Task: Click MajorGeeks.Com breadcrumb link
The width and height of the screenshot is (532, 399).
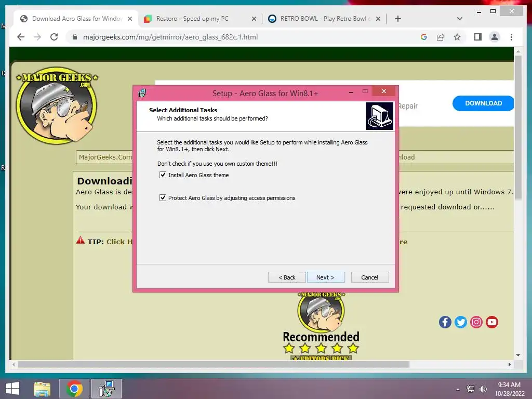Action: (105, 157)
